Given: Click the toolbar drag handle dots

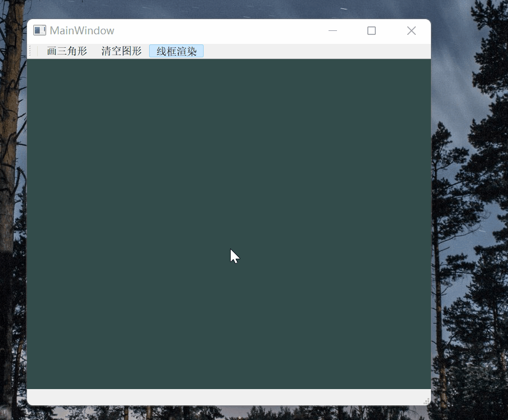Looking at the screenshot, I should click(x=30, y=51).
